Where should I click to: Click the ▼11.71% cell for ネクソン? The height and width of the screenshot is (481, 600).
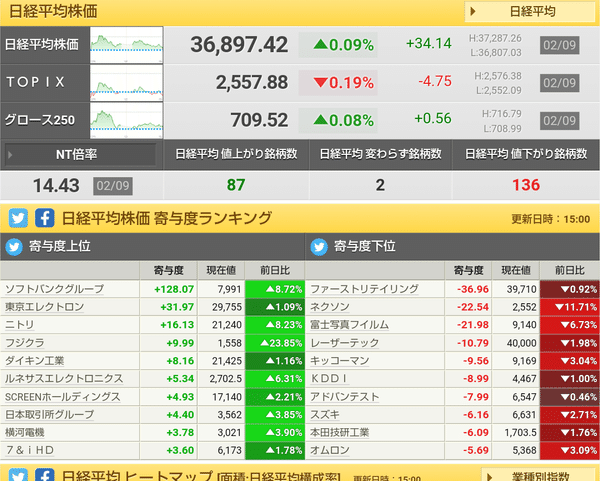[x=570, y=307]
